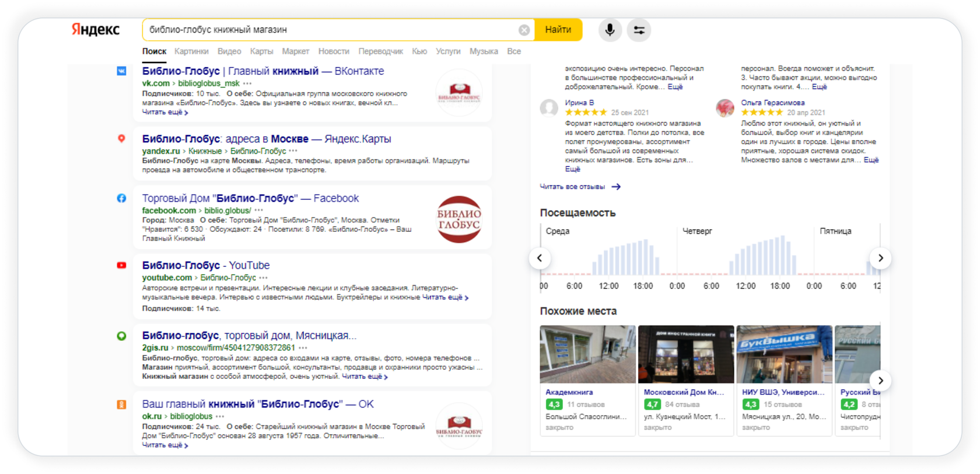Click Московский Дом Кн... place name
Screen dimensions: 980x474
(x=684, y=392)
